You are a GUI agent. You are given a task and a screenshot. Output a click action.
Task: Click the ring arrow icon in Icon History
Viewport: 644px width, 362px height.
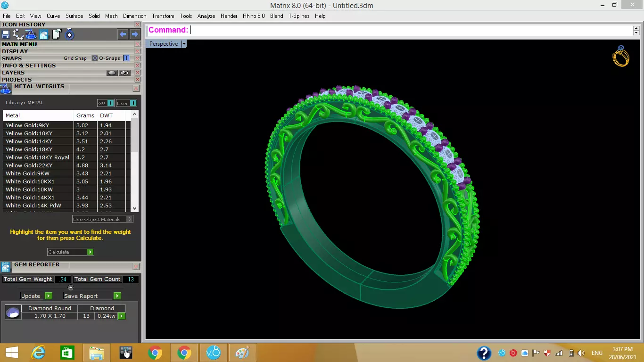(69, 34)
